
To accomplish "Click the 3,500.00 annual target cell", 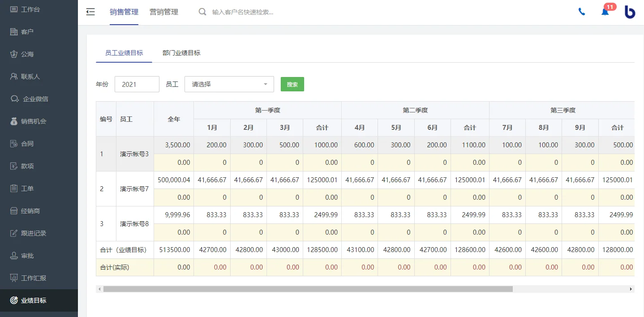I will click(174, 145).
